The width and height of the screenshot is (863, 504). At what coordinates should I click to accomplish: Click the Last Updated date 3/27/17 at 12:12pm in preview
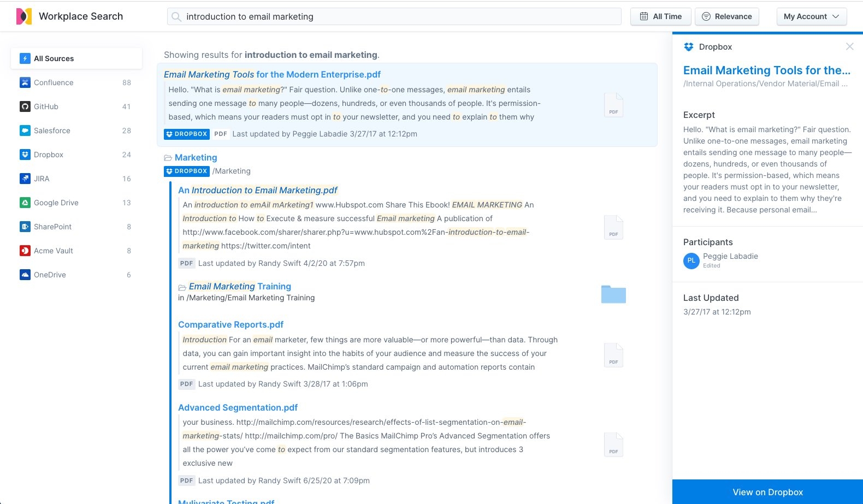(717, 312)
